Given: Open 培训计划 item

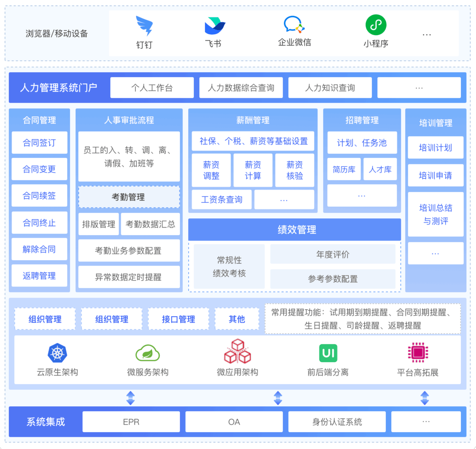Looking at the screenshot, I should click(436, 148).
